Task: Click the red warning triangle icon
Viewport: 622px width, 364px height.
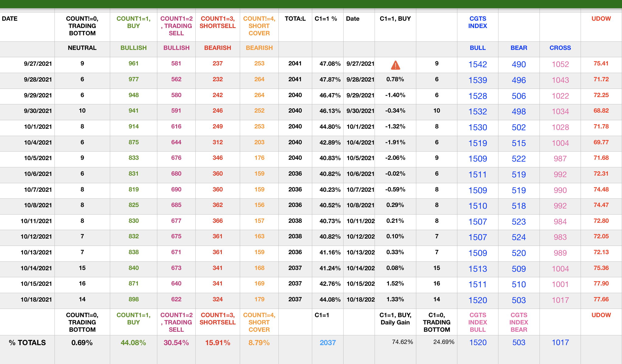Action: (395, 65)
